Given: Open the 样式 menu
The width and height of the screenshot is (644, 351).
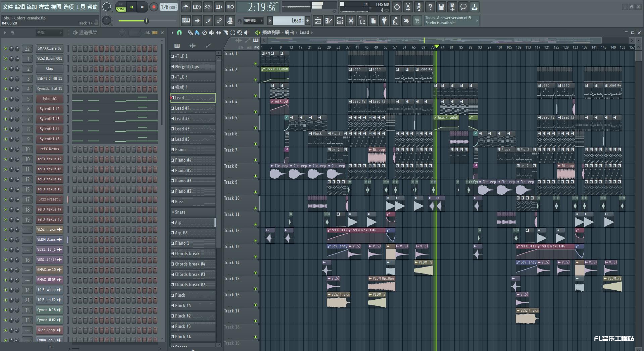Looking at the screenshot, I should (x=44, y=7).
